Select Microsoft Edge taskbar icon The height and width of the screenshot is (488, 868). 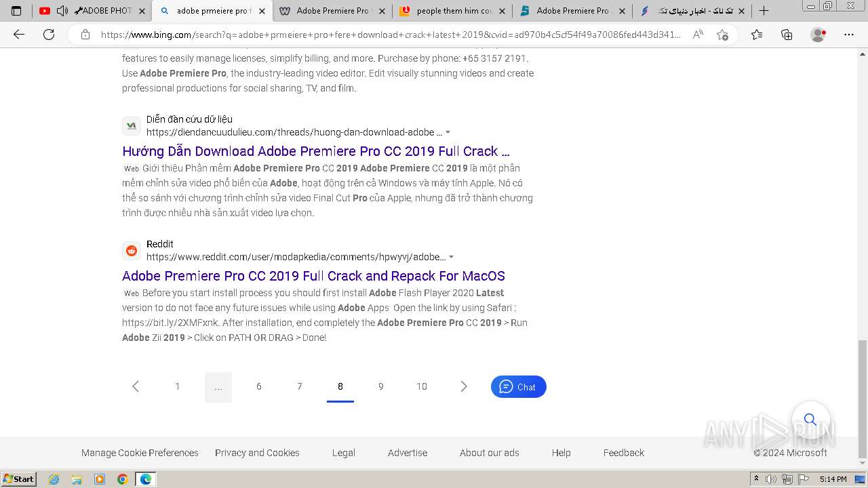point(146,479)
